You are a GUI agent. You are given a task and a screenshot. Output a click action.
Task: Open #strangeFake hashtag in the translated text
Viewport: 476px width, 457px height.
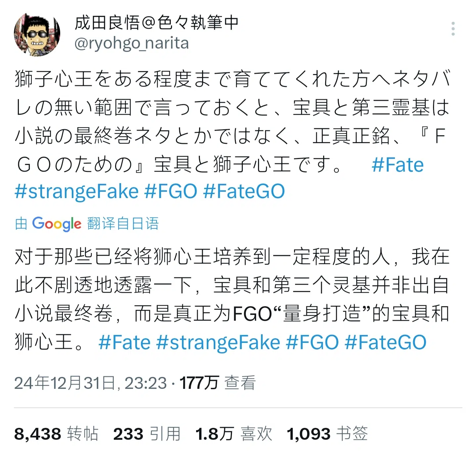[218, 342]
